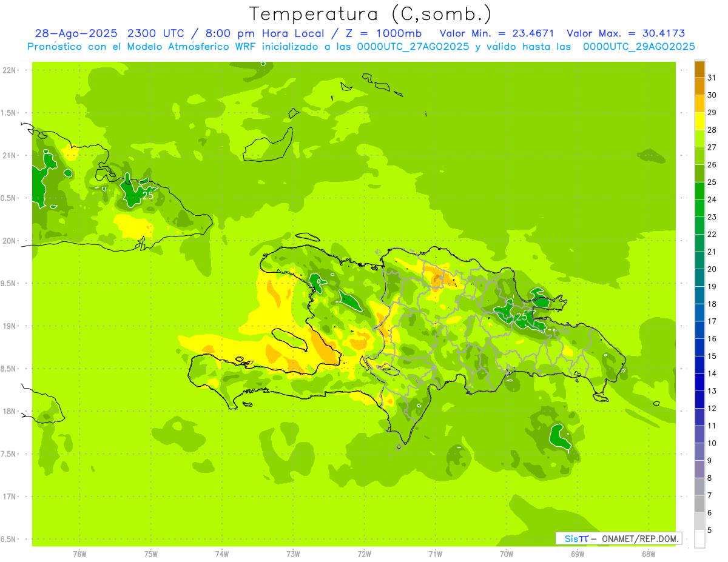Click the 25 contour label over Dominican Republic
This screenshot has width=728, height=562.
pos(521,316)
